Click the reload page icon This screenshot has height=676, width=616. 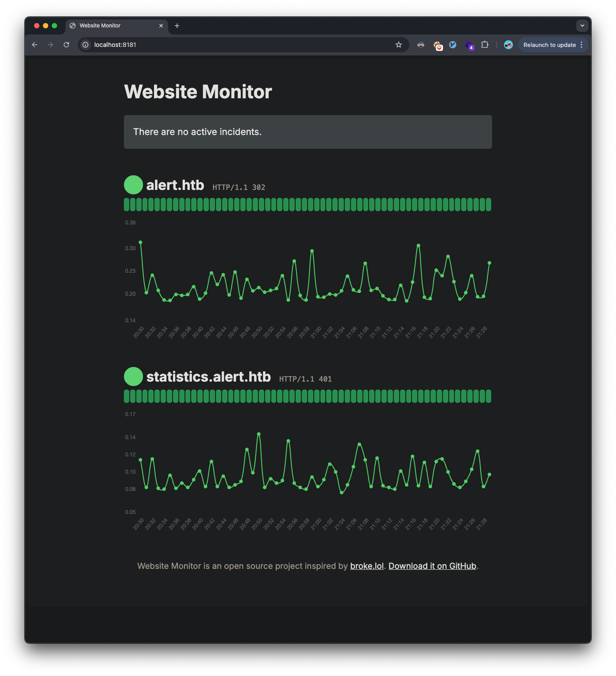[66, 45]
